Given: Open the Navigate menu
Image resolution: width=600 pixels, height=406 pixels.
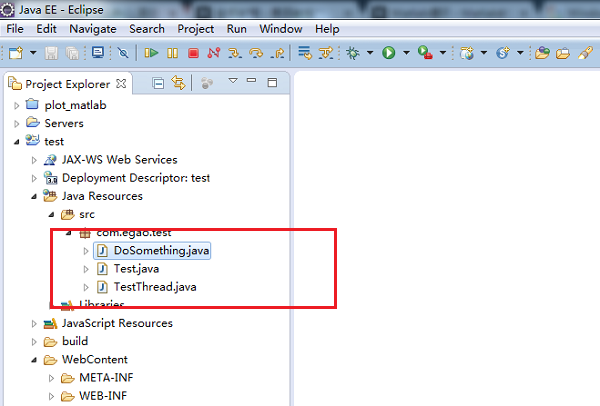Looking at the screenshot, I should coord(93,29).
